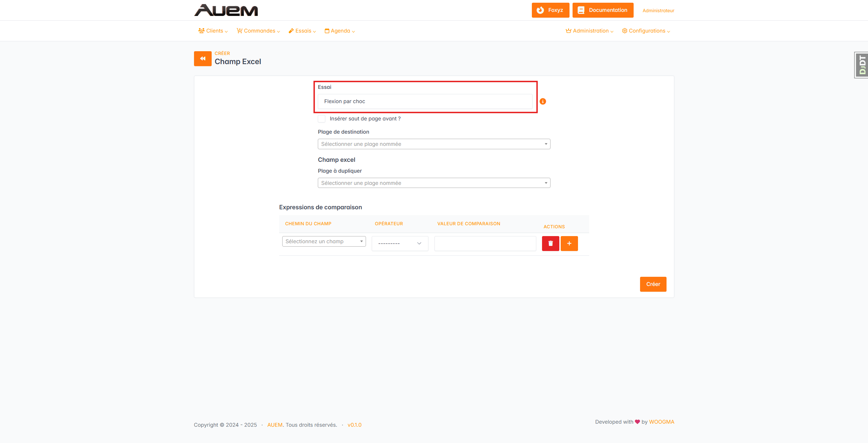Click the orange back arrow button
Viewport: 868px width, 443px height.
point(202,59)
